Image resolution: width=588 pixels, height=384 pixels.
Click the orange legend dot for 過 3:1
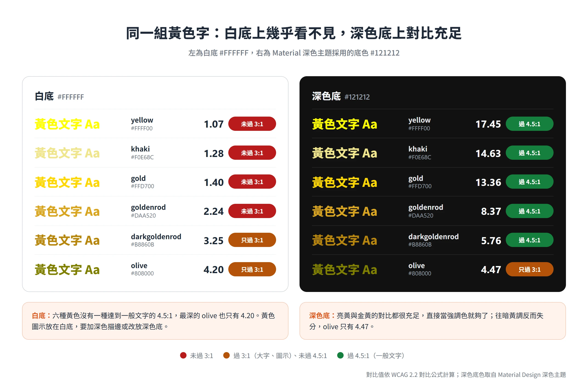226,355
